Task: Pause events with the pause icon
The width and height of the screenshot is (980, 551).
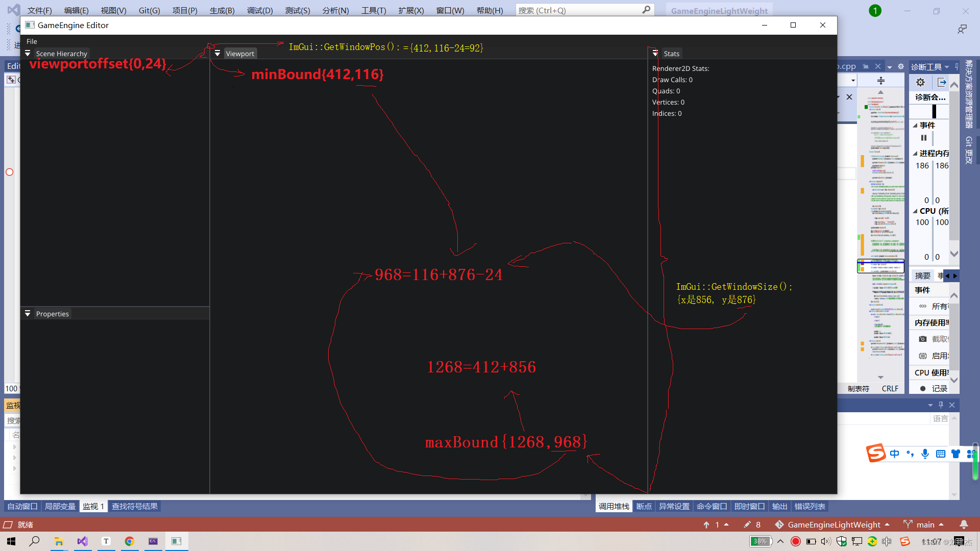Action: pyautogui.click(x=923, y=138)
